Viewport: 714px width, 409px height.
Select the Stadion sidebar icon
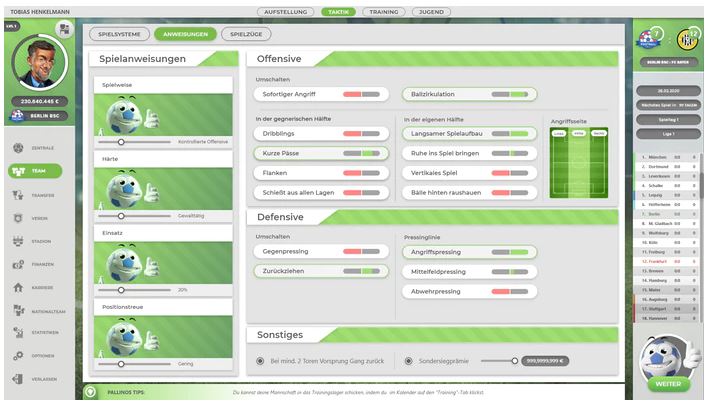pyautogui.click(x=18, y=241)
